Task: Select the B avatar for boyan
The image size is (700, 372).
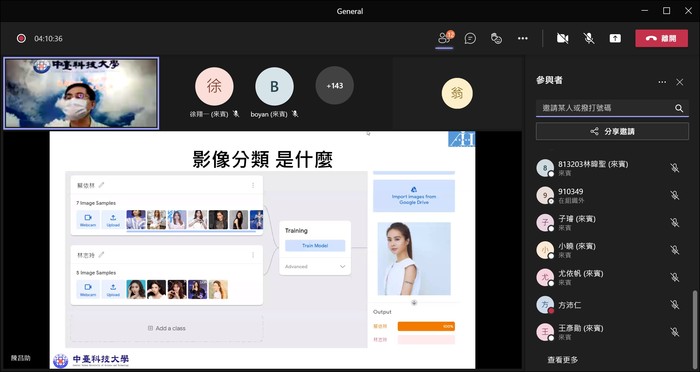Action: 274,86
